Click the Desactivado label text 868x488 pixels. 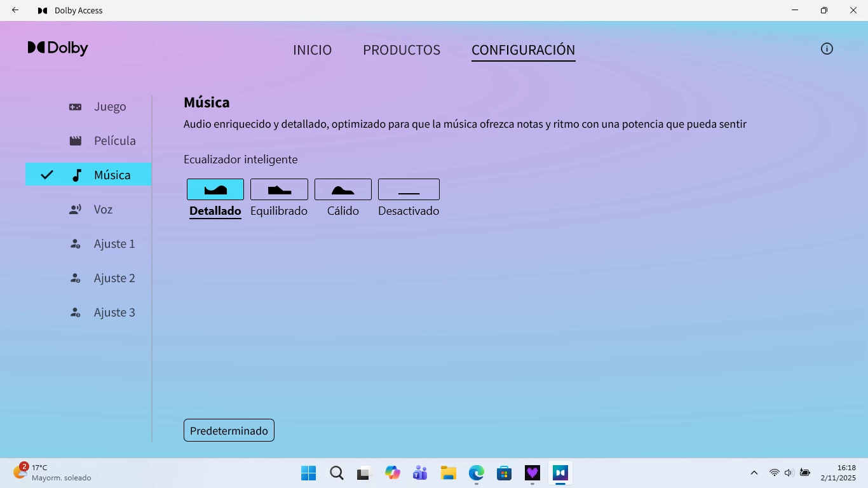pyautogui.click(x=409, y=211)
